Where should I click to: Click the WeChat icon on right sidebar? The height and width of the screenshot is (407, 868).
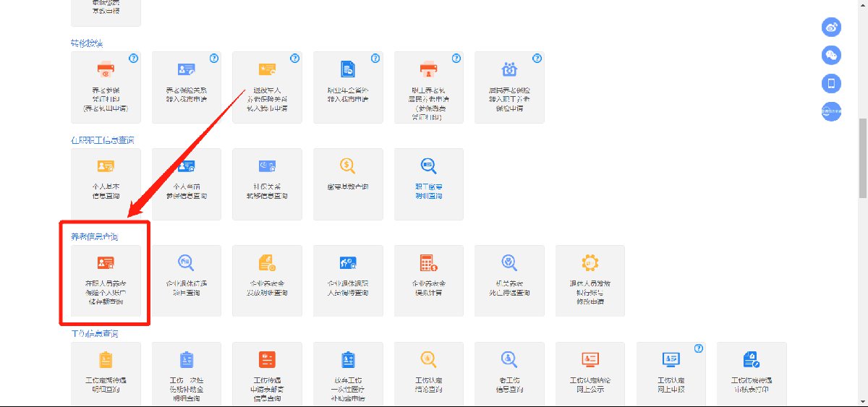832,55
